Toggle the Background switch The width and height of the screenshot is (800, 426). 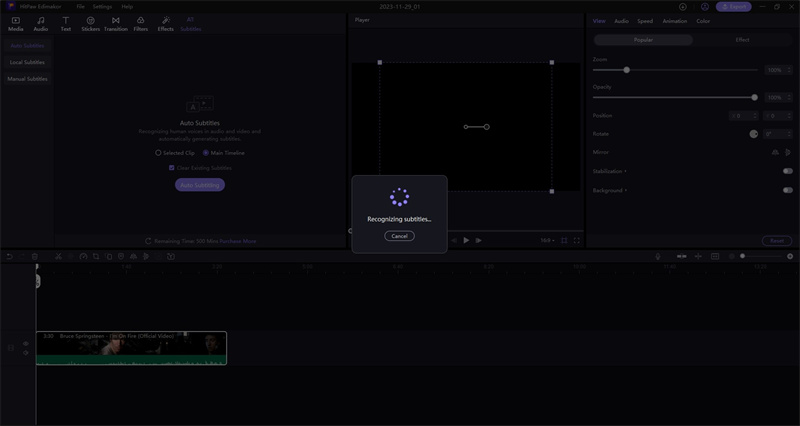point(788,190)
